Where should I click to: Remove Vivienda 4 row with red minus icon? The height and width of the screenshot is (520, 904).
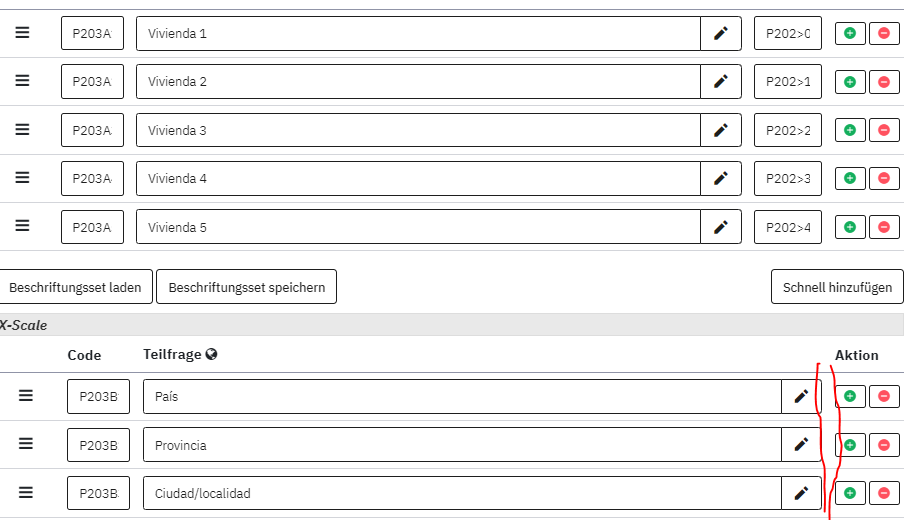coord(884,178)
